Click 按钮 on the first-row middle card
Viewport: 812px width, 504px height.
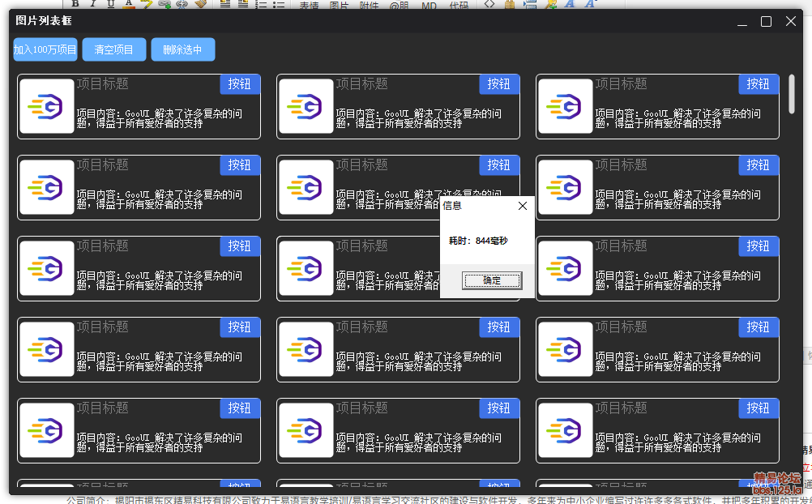(499, 84)
